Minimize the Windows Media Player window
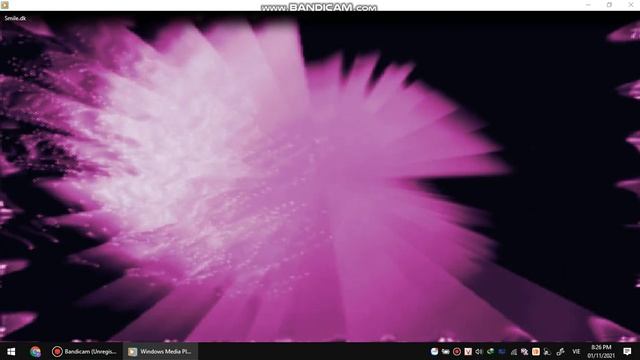This screenshot has width=640, height=360. click(x=588, y=5)
